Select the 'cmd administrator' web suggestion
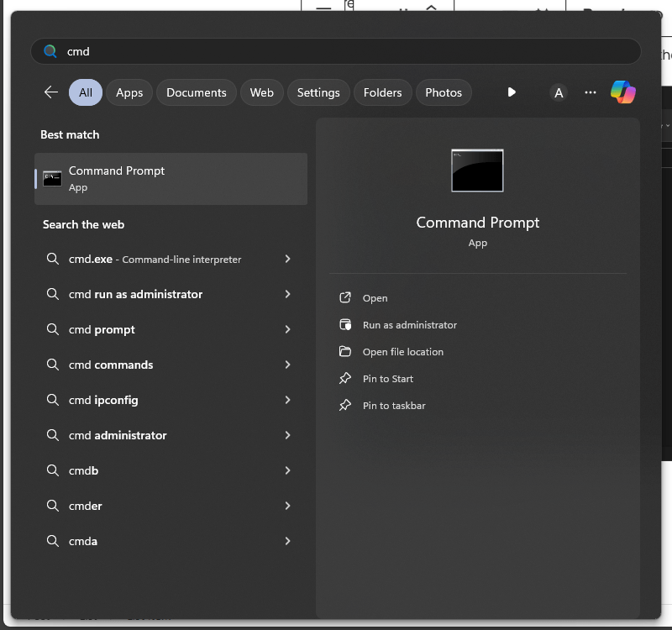 [x=171, y=435]
